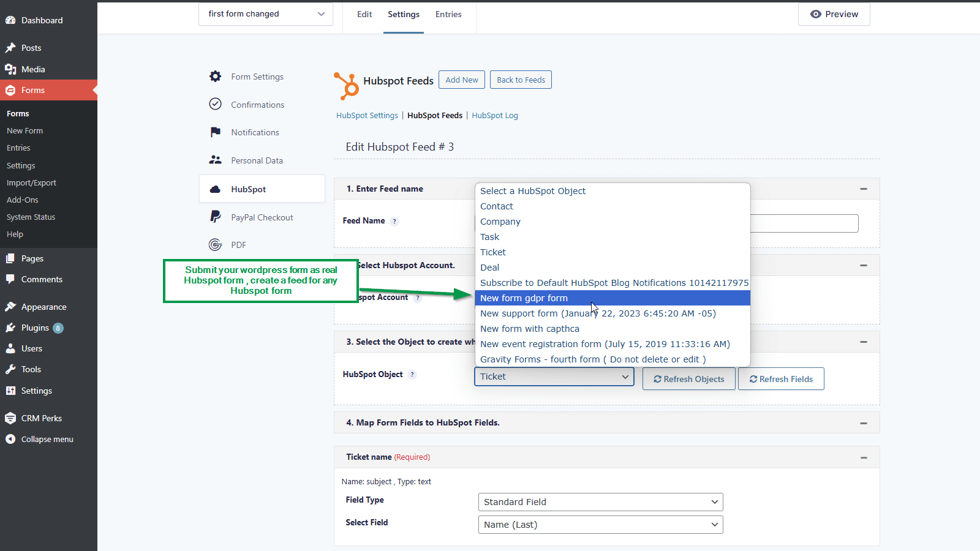The height and width of the screenshot is (551, 980).
Task: Open the Appearance brush icon
Action: (x=11, y=306)
